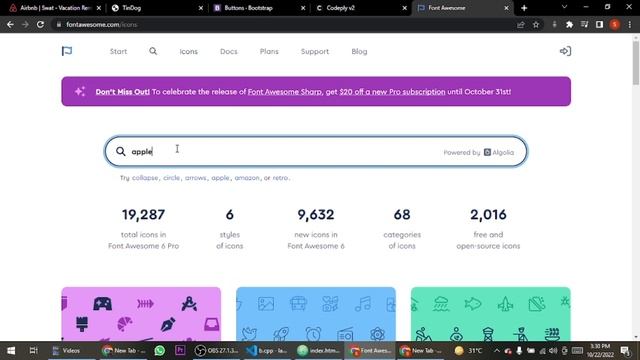Open the Task View taskbar icon

(x=33, y=351)
